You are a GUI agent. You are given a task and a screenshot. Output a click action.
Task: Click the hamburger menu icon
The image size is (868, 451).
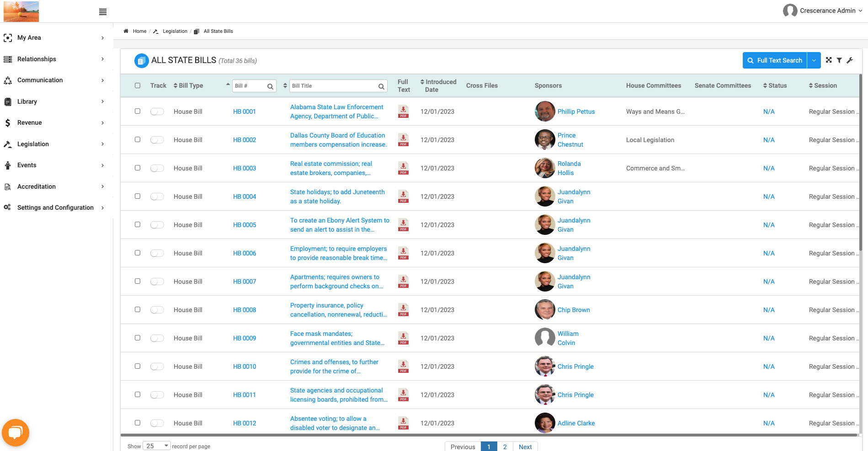coord(103,12)
